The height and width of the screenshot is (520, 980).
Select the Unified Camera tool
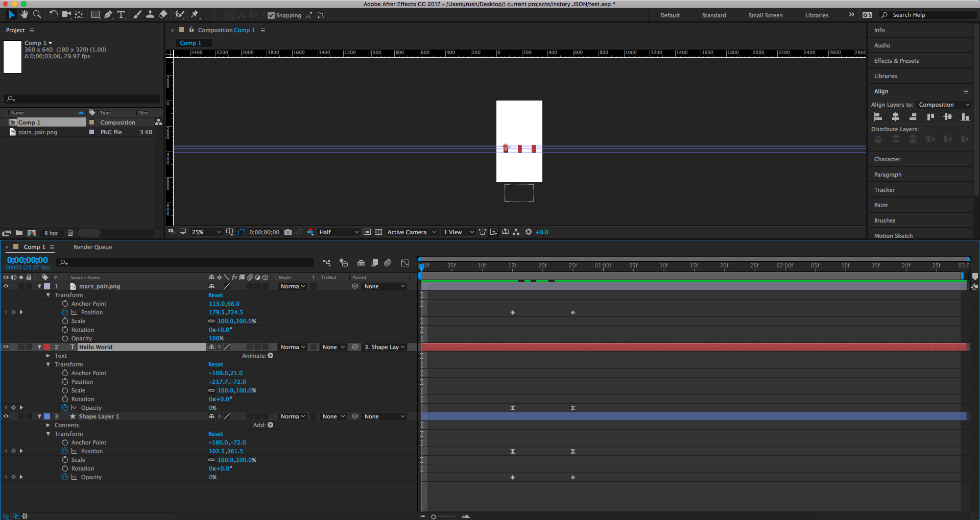point(66,15)
